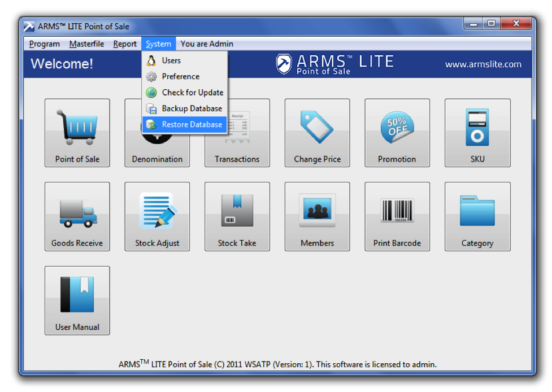Click the ARMS LITE shield logo
The image size is (552, 392).
tap(282, 63)
